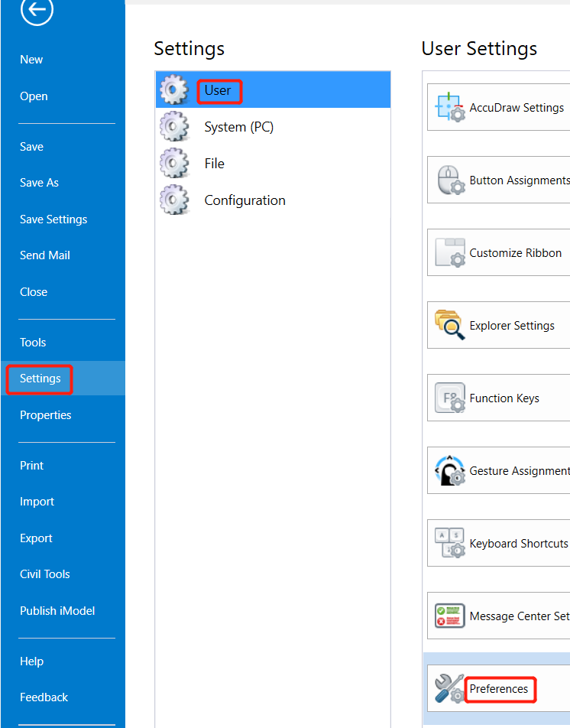Choose Save As in the sidebar
This screenshot has height=728, width=570.
[x=39, y=183]
